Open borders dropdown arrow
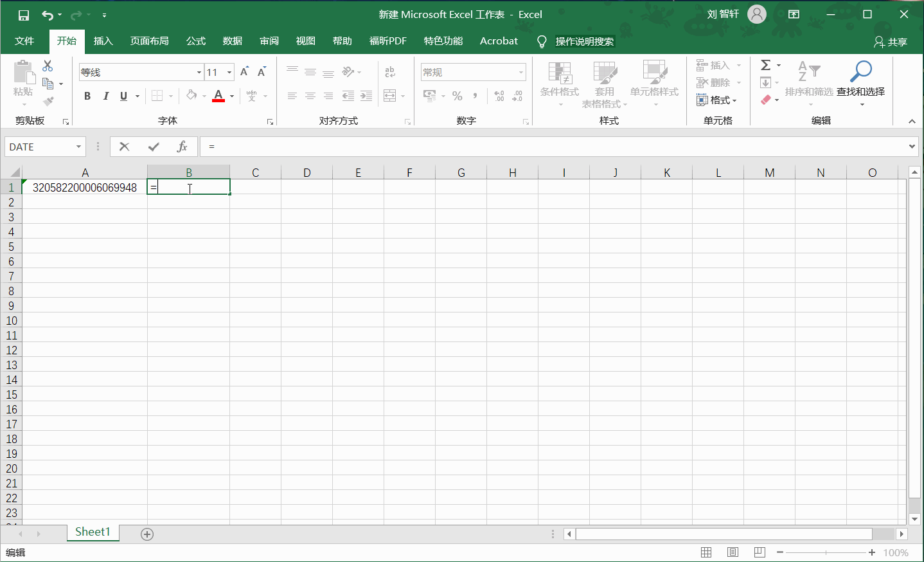Screen dimensions: 924x562 [x=171, y=96]
